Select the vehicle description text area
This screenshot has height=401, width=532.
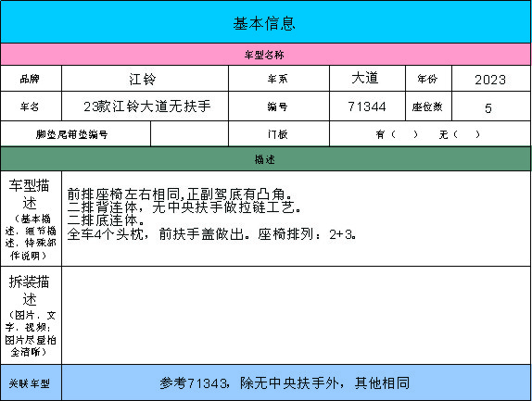coord(297,219)
